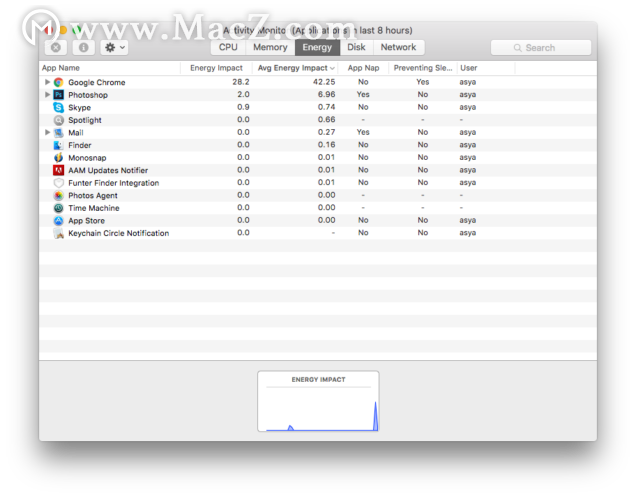
Task: Switch to the Memory tab
Action: (270, 47)
